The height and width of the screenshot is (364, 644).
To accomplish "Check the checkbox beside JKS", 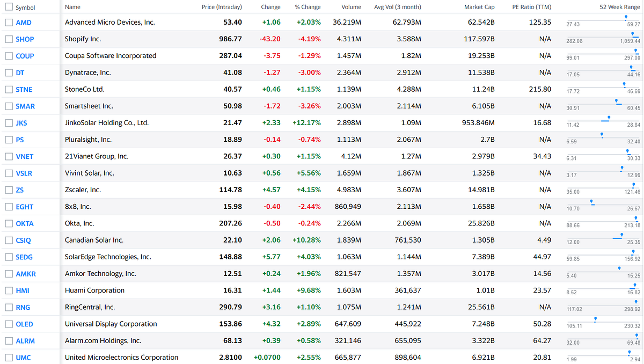I will (x=8, y=122).
